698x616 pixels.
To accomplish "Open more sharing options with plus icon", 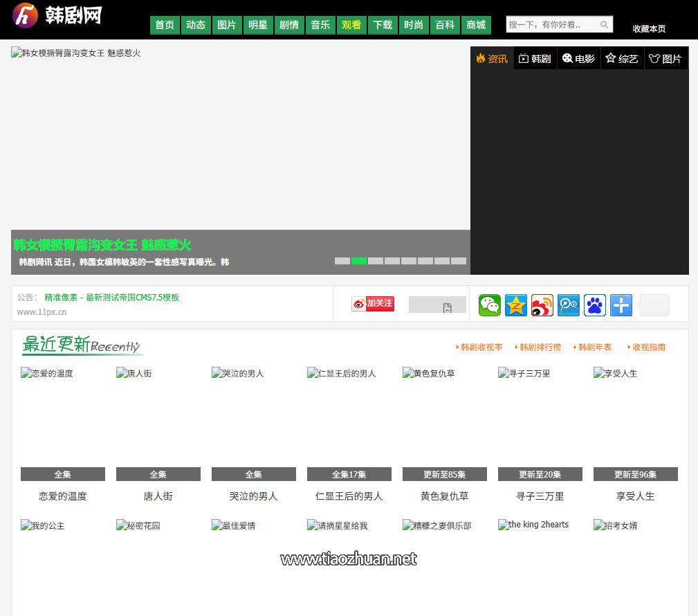I will (621, 305).
